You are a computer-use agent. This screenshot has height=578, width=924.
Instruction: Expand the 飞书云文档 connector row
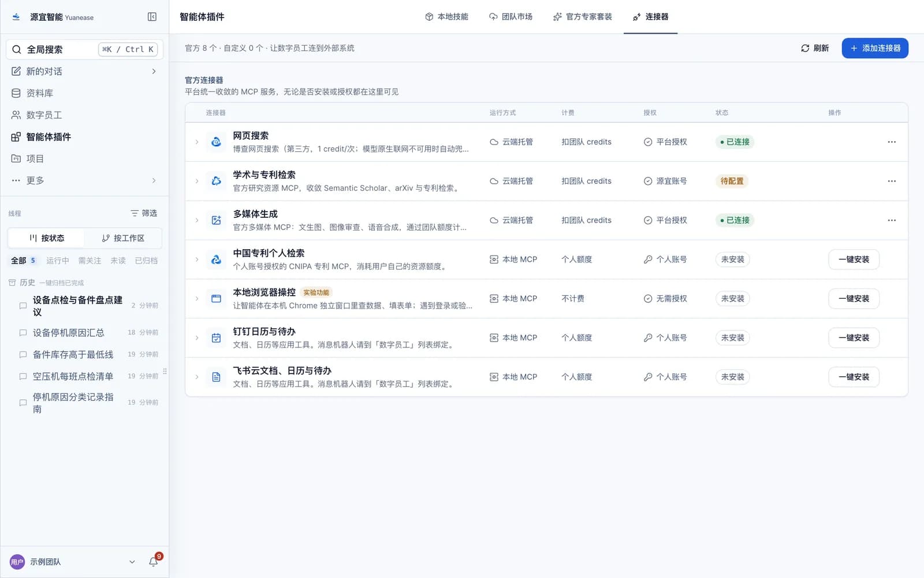pyautogui.click(x=196, y=377)
